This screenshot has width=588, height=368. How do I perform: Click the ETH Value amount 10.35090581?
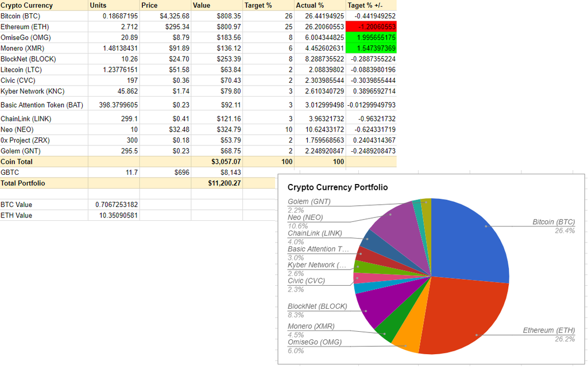(114, 216)
